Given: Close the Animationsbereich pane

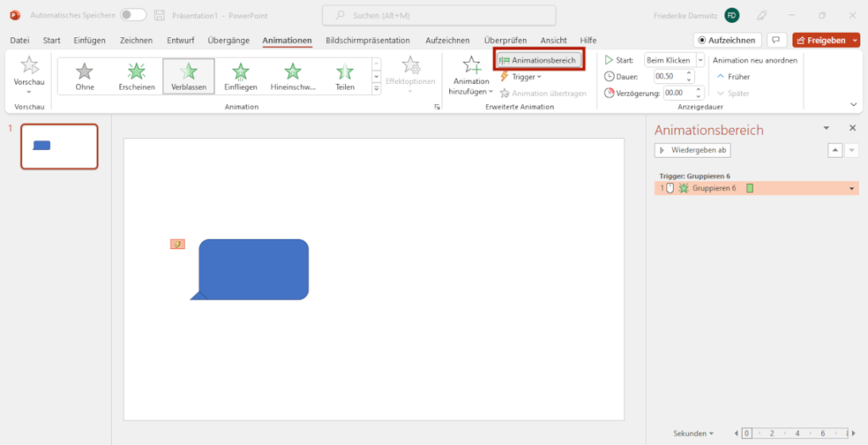Looking at the screenshot, I should pos(853,128).
